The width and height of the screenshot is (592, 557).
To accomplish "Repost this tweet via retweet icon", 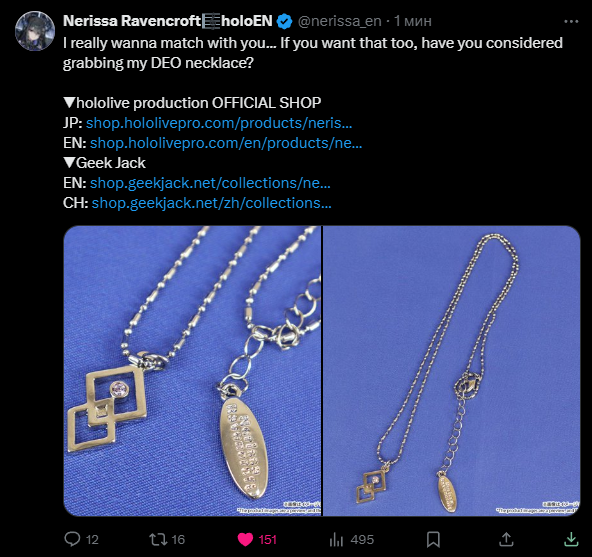I will click(x=158, y=539).
